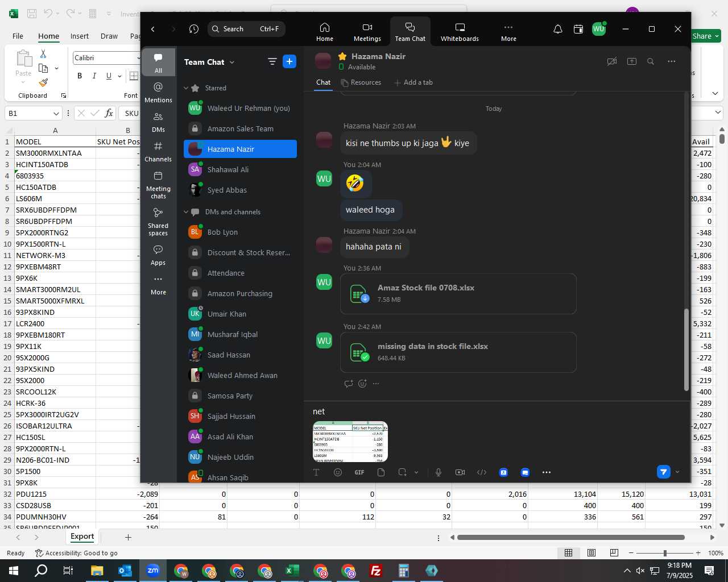728x582 pixels.
Task: Open Apps in the sidebar
Action: pyautogui.click(x=158, y=255)
